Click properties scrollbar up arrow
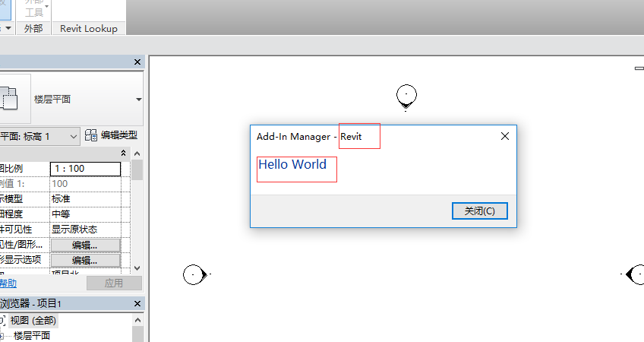 pyautogui.click(x=137, y=154)
